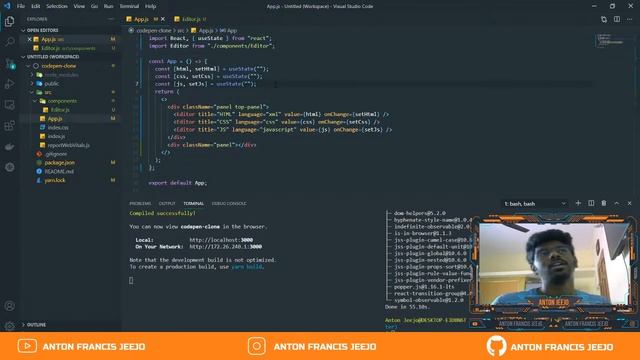Collapse the Open Editors section
640x360 pixels.
23,30
